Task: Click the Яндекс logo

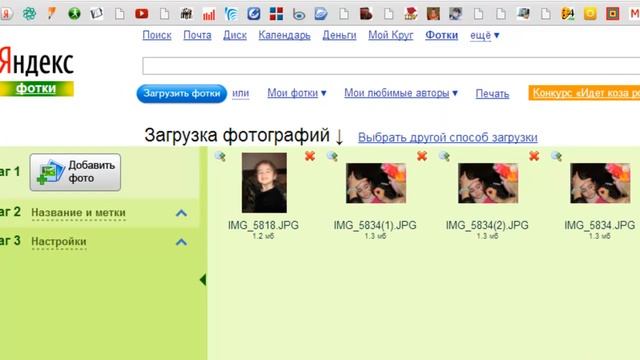Action: (x=36, y=62)
